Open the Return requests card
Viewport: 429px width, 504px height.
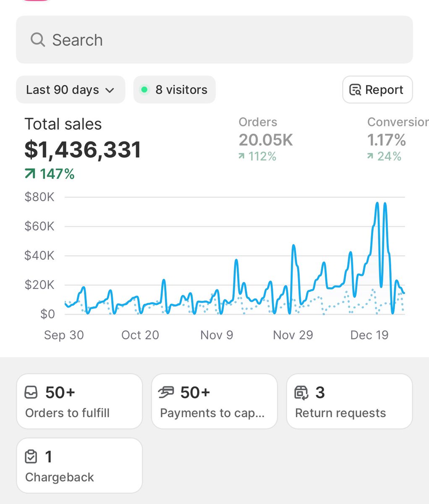pyautogui.click(x=350, y=402)
